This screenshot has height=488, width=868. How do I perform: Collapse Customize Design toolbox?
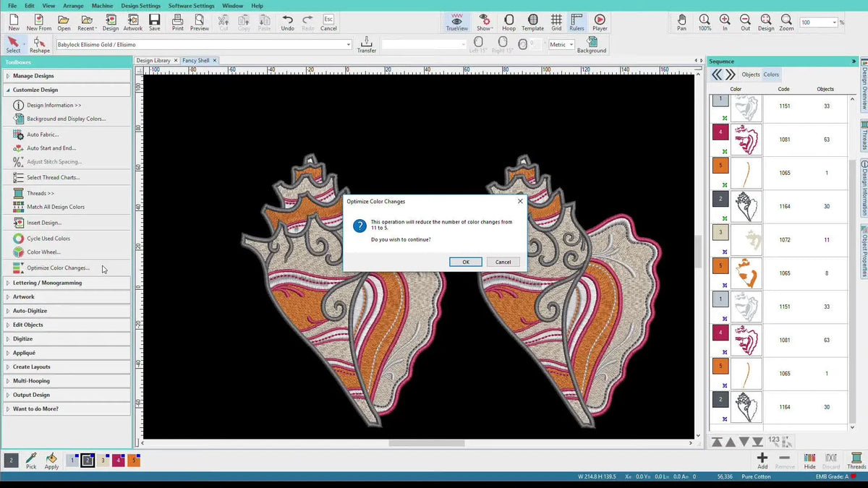67,90
